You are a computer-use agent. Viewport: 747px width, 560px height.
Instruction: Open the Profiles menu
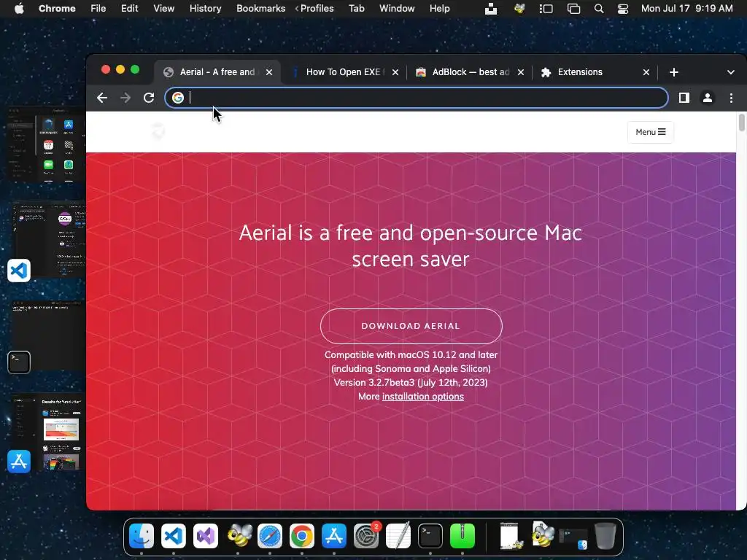[317, 9]
